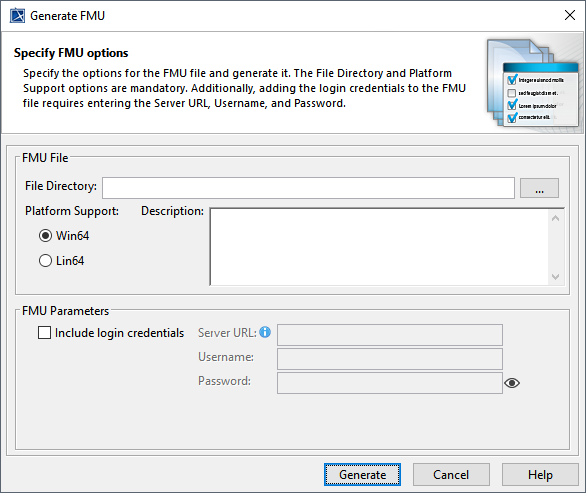Click the Description scrollbar down arrow
The height and width of the screenshot is (493, 586).
tap(555, 277)
